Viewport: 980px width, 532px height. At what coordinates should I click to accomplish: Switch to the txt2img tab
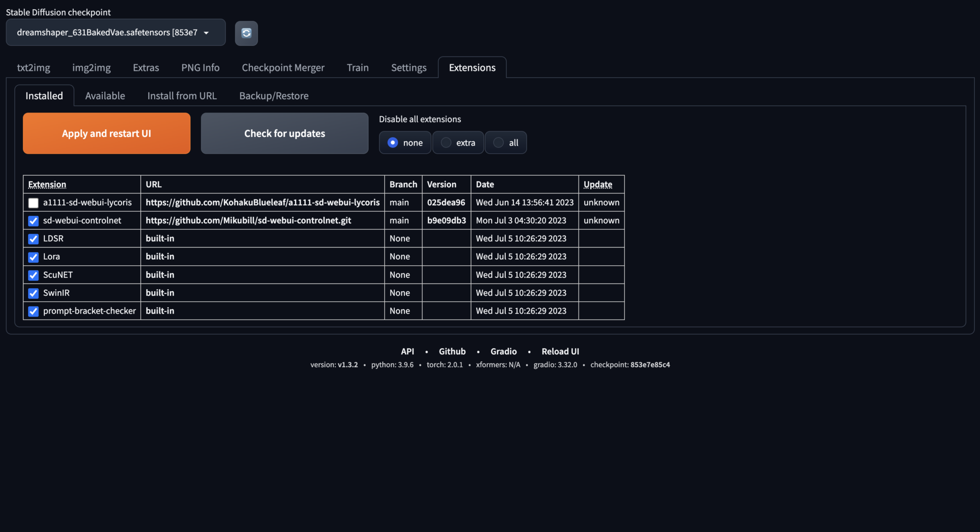[33, 68]
